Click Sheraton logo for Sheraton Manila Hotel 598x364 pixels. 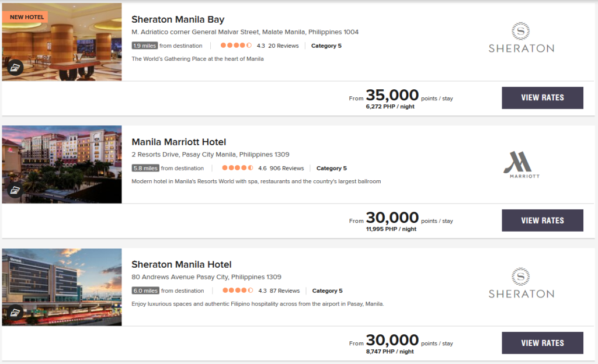click(x=521, y=283)
